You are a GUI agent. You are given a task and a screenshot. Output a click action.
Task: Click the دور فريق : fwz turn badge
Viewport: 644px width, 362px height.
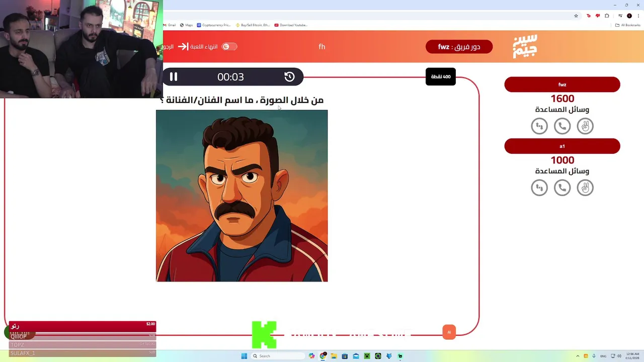459,47
